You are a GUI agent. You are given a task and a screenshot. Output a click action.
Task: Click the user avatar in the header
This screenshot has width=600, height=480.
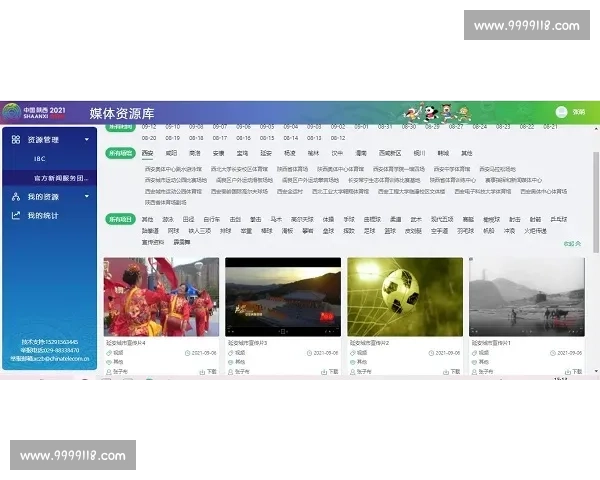coord(561,112)
